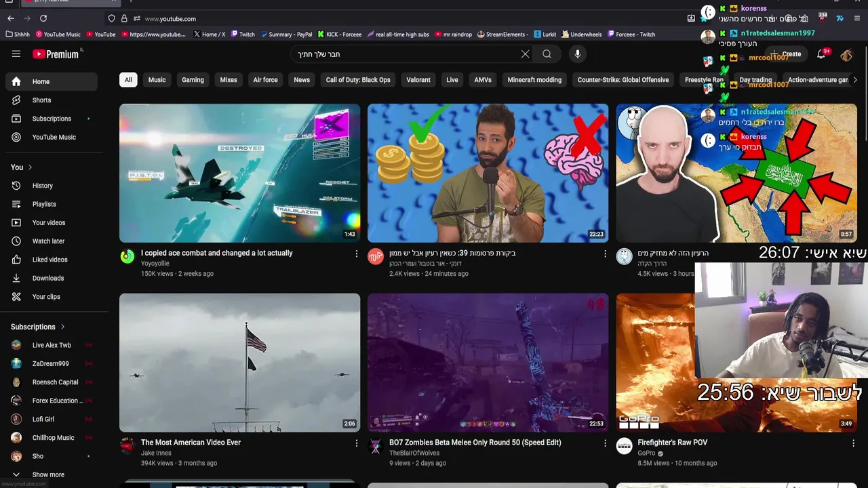Open the Lofi Girl subscription
Image resolution: width=868 pixels, height=488 pixels.
point(52,419)
